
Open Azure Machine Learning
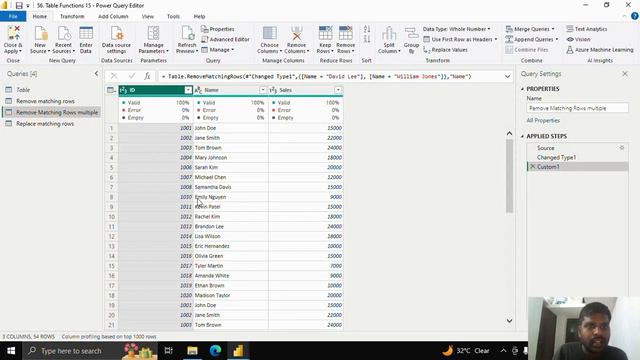[600, 49]
